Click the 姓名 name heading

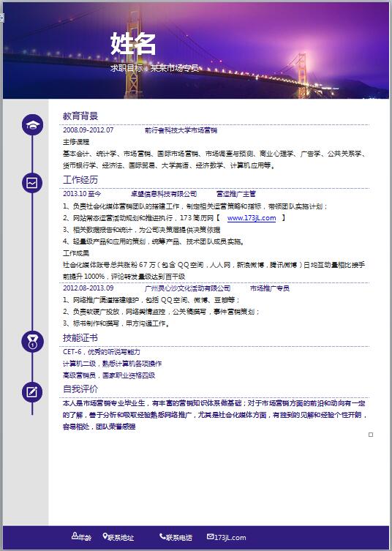tap(133, 44)
